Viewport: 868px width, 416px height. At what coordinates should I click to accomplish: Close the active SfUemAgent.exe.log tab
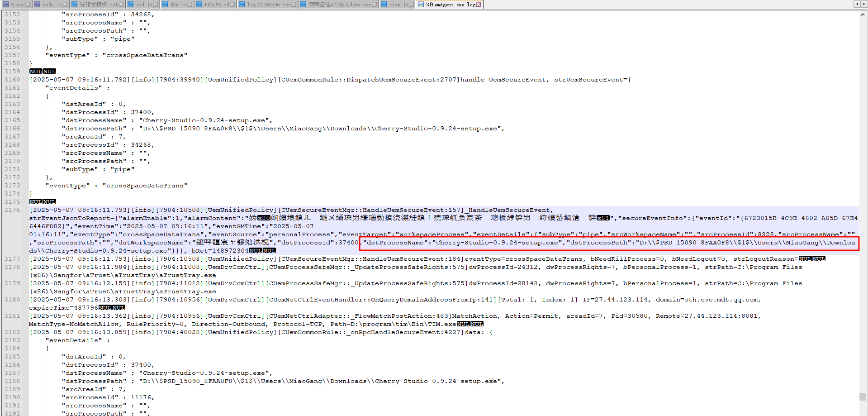478,5
